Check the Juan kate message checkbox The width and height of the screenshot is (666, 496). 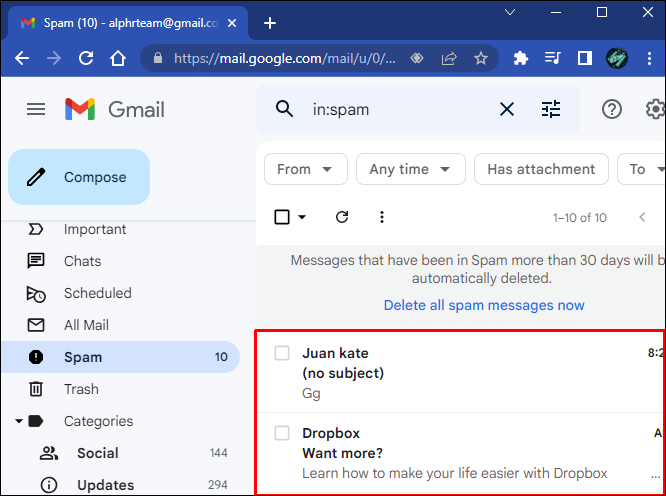[282, 353]
